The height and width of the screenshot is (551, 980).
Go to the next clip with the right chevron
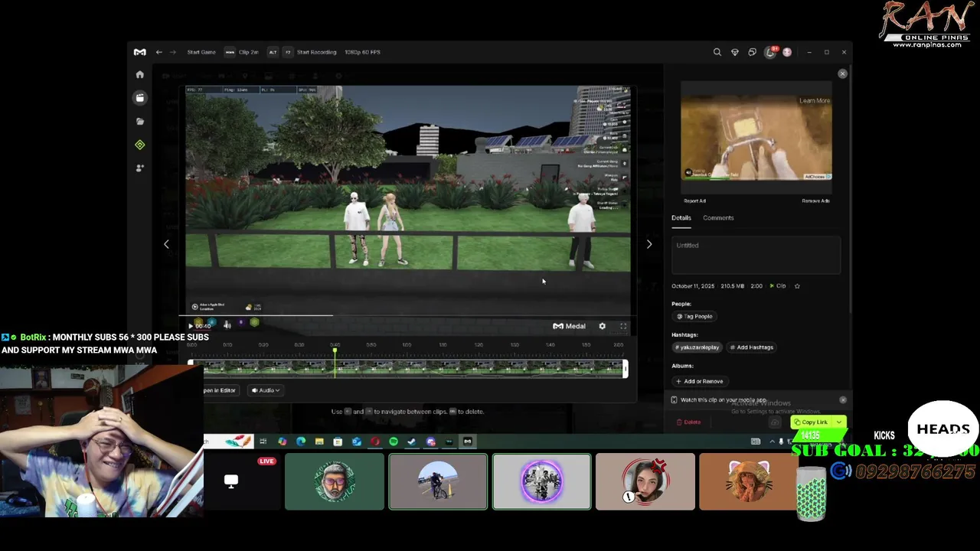pos(649,244)
